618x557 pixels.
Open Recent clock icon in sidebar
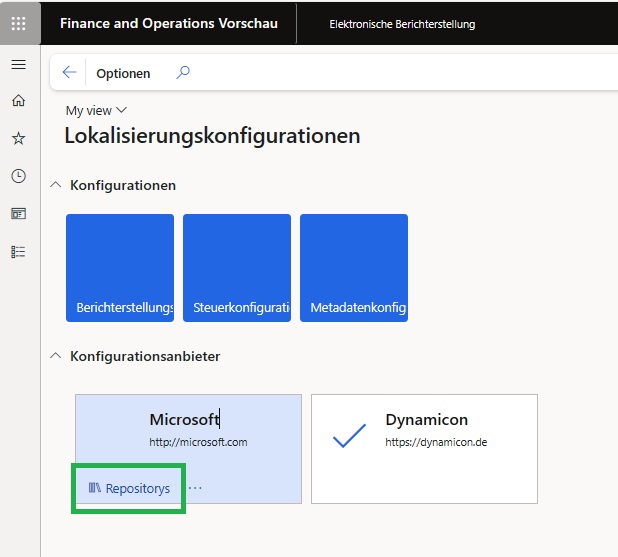tap(18, 176)
